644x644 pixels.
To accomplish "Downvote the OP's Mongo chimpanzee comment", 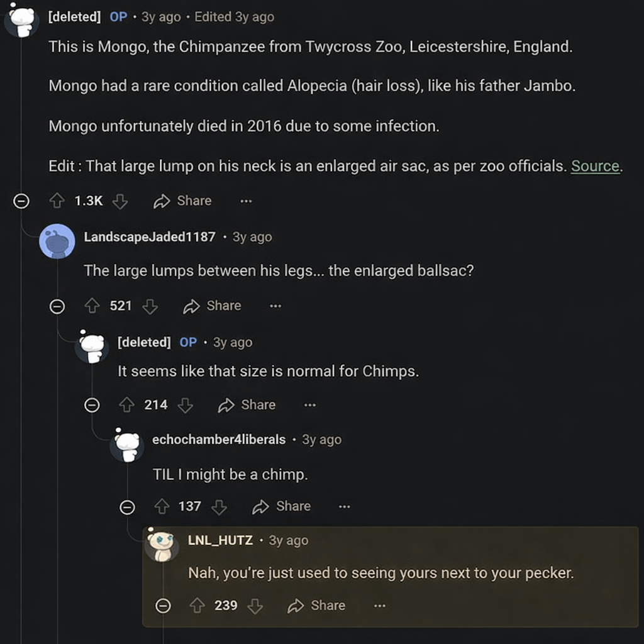I will [x=119, y=201].
